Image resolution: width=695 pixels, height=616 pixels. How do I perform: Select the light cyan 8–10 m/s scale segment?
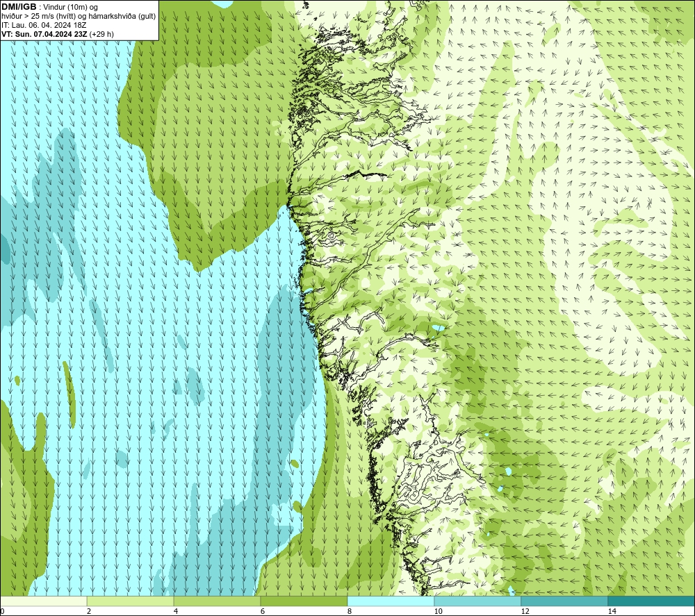[391, 601]
